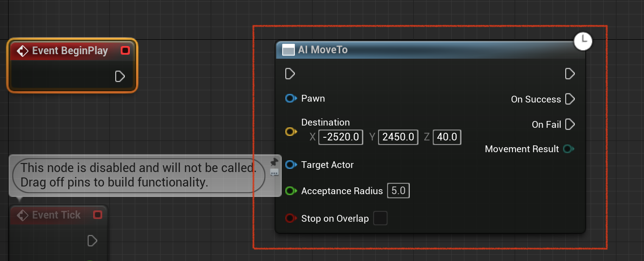Screen dimensions: 644x261
Task: Click the Destination X value field
Action: click(x=341, y=137)
